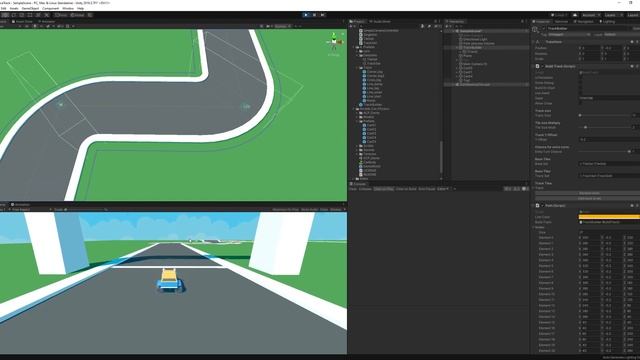This screenshot has height=360, width=640.
Task: Open the Editor dropdown in the Console
Action: tap(443, 189)
